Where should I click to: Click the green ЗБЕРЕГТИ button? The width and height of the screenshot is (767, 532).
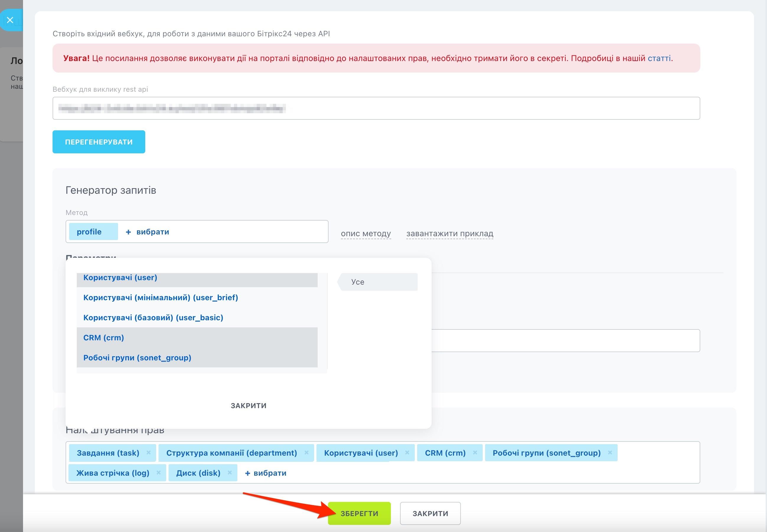pos(359,513)
